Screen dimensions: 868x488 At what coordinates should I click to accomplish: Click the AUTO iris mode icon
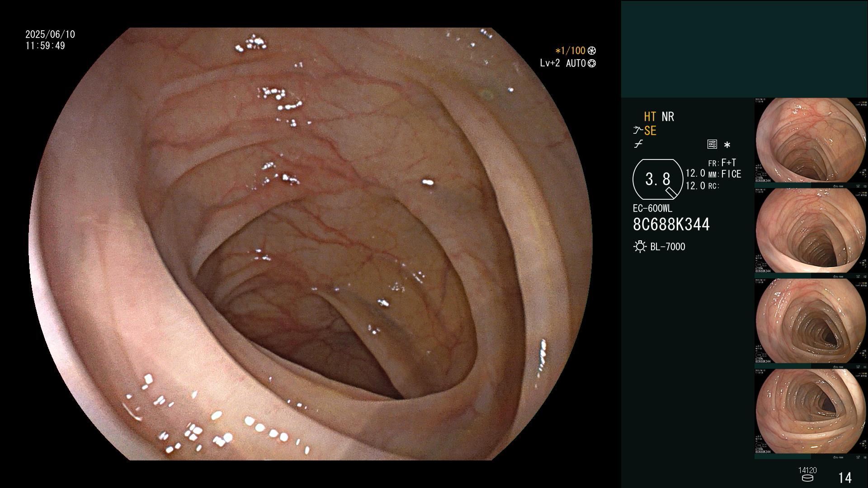[x=592, y=63]
